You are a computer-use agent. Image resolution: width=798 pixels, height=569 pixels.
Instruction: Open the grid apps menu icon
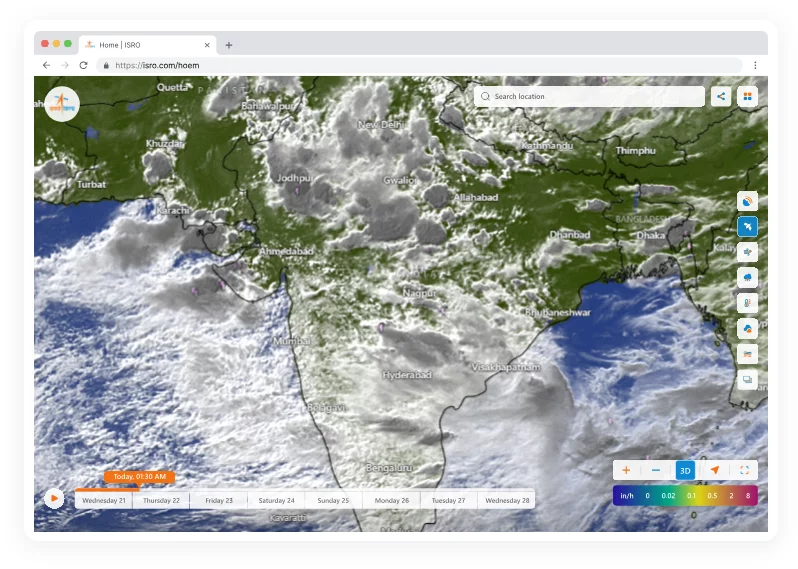747,96
